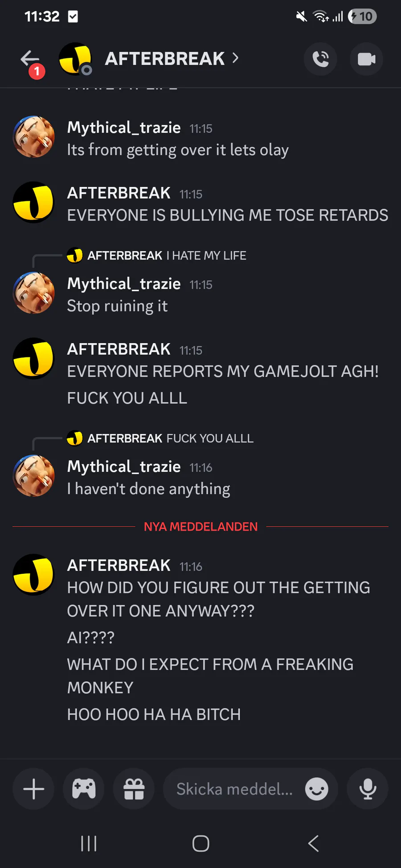The image size is (401, 868).
Task: Tap the Android home navigation button
Action: pos(200,844)
